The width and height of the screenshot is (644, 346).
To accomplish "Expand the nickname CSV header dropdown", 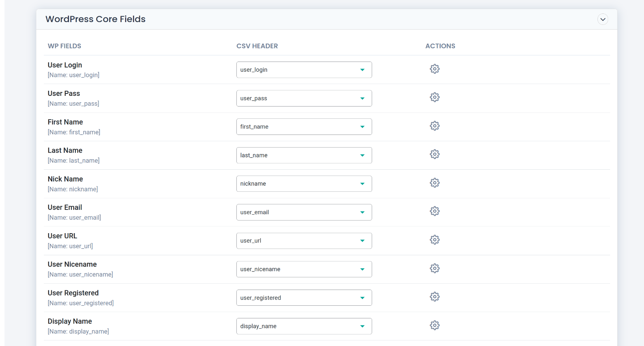I will 304,184.
